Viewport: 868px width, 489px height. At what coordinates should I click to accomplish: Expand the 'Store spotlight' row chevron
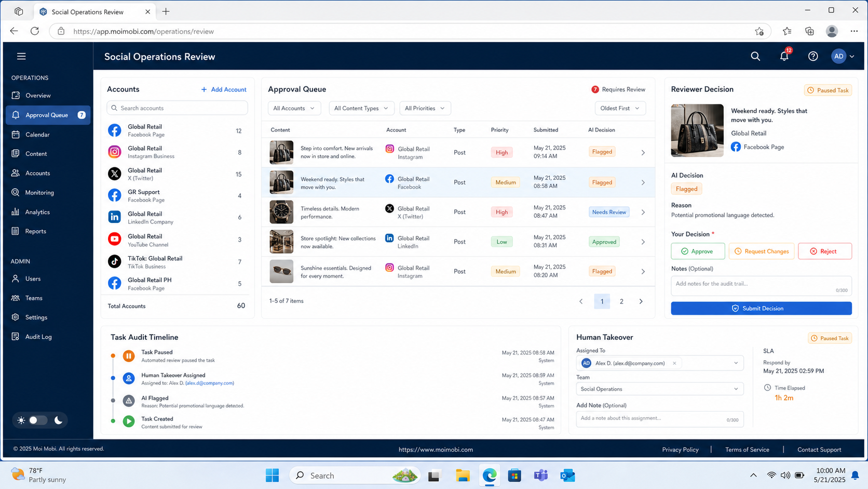pyautogui.click(x=643, y=242)
